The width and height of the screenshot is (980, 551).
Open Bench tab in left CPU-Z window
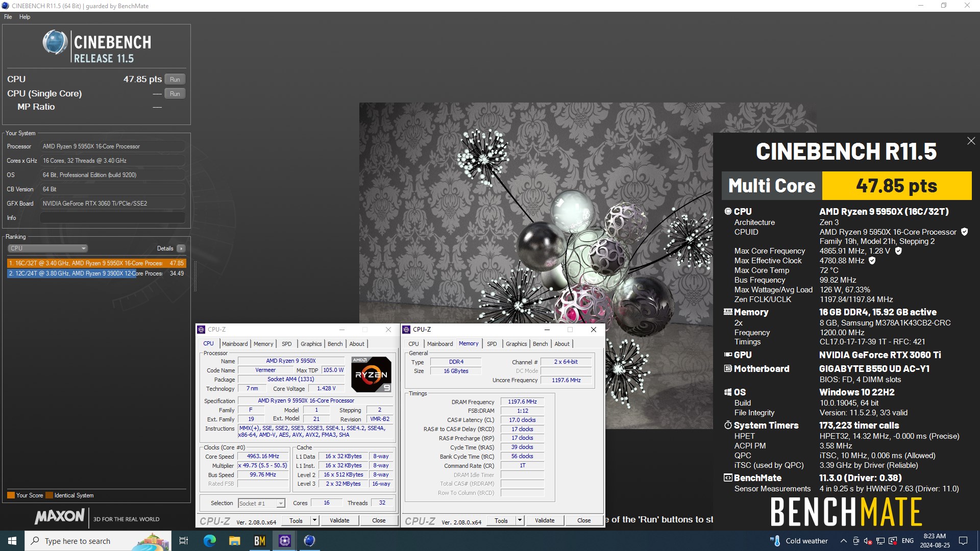335,344
